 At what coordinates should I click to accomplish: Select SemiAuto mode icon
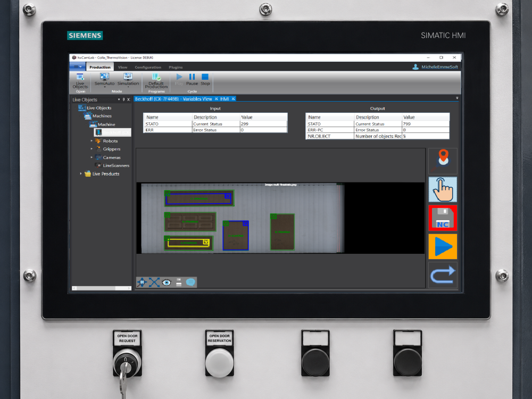click(104, 80)
